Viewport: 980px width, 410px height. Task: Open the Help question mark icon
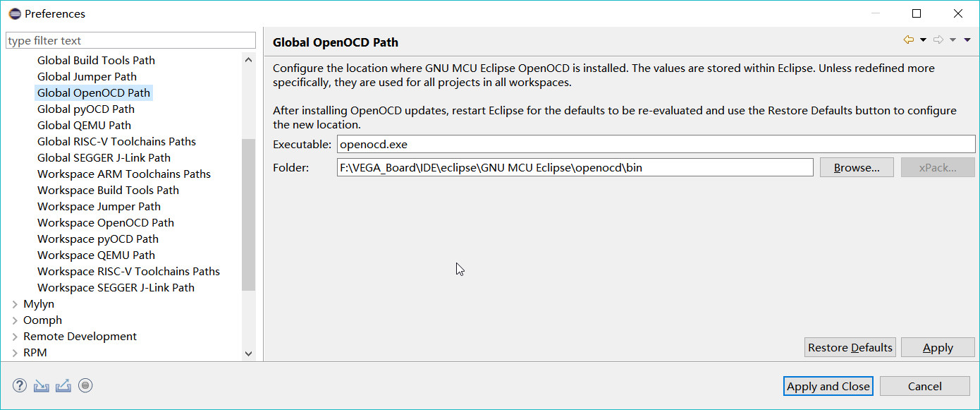(x=20, y=385)
